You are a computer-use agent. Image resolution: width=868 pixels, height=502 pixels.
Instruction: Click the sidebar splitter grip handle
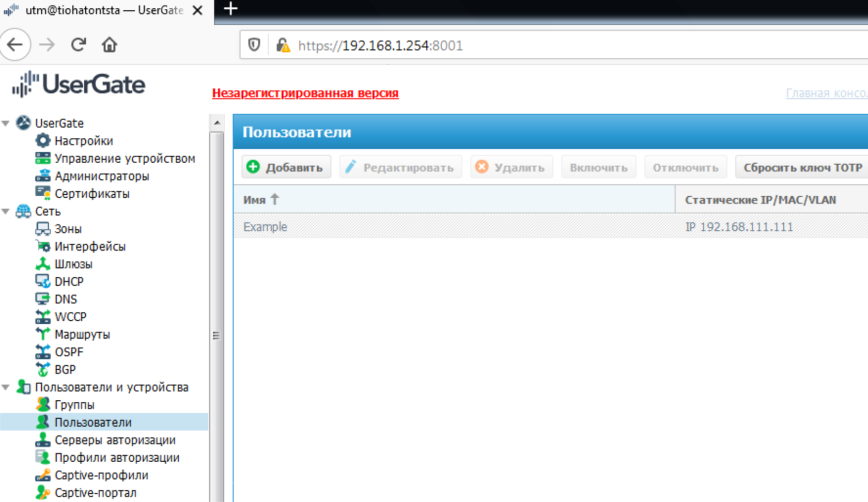pos(216,335)
